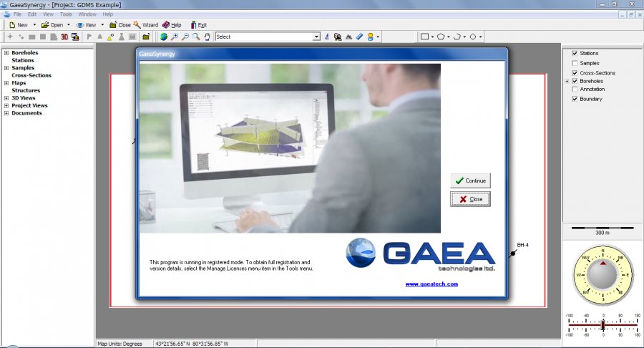Image resolution: width=644 pixels, height=348 pixels.
Task: Click the plain magnifier zoom icon
Action: point(196,37)
